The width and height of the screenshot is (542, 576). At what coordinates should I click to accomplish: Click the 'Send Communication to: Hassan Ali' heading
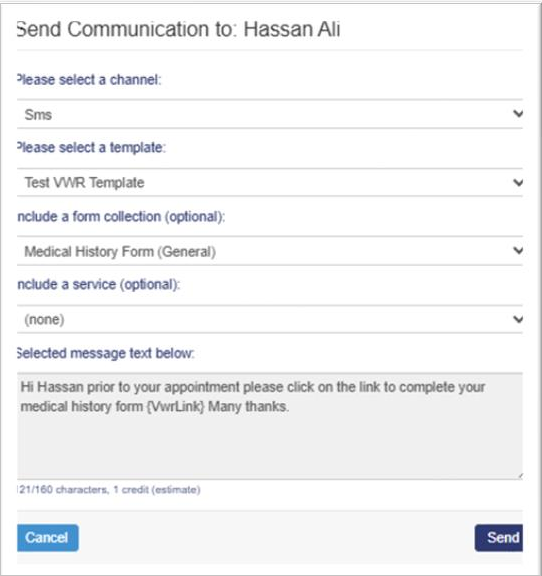179,29
